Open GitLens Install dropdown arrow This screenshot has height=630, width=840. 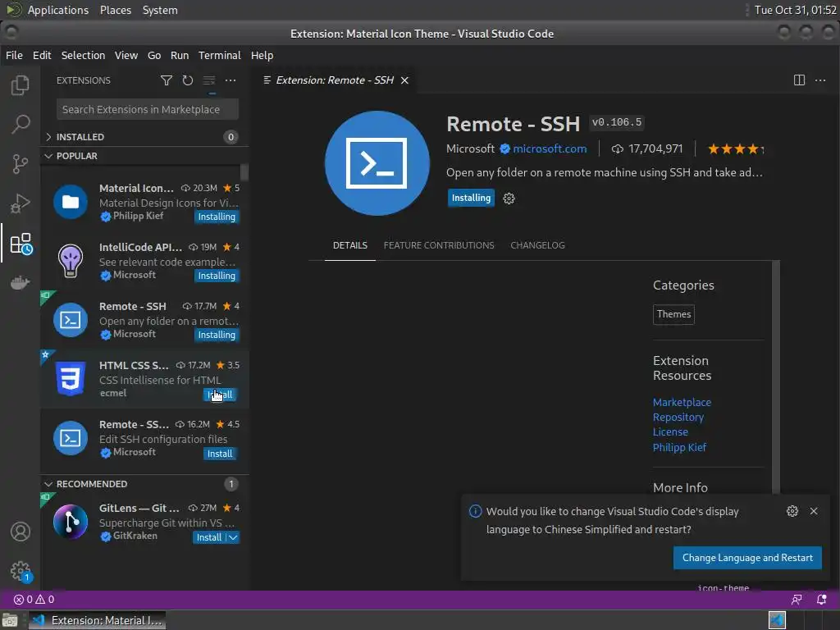233,537
